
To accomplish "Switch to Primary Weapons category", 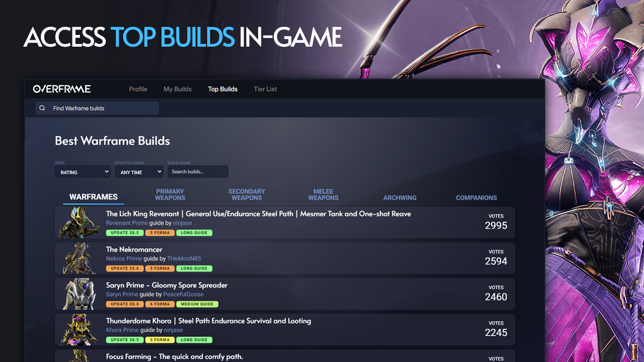I will (170, 195).
